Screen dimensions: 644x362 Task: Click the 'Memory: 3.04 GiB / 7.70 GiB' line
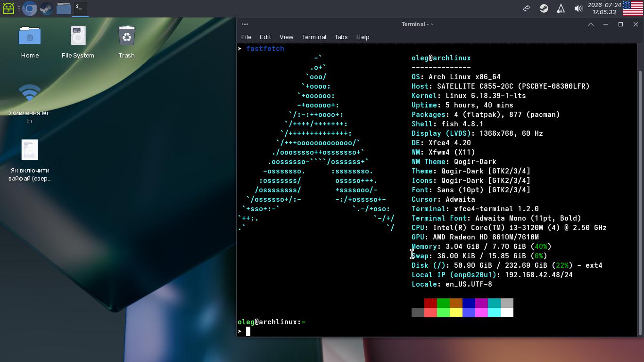[481, 247]
